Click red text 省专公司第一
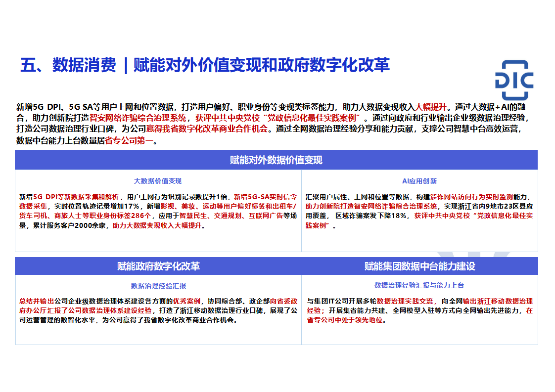This screenshot has width=555, height=392. pyautogui.click(x=129, y=141)
